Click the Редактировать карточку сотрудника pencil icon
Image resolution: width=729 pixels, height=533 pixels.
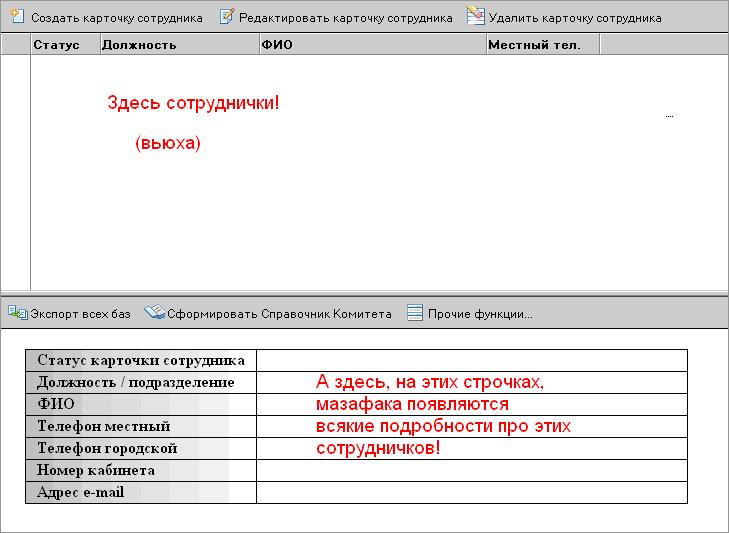227,17
